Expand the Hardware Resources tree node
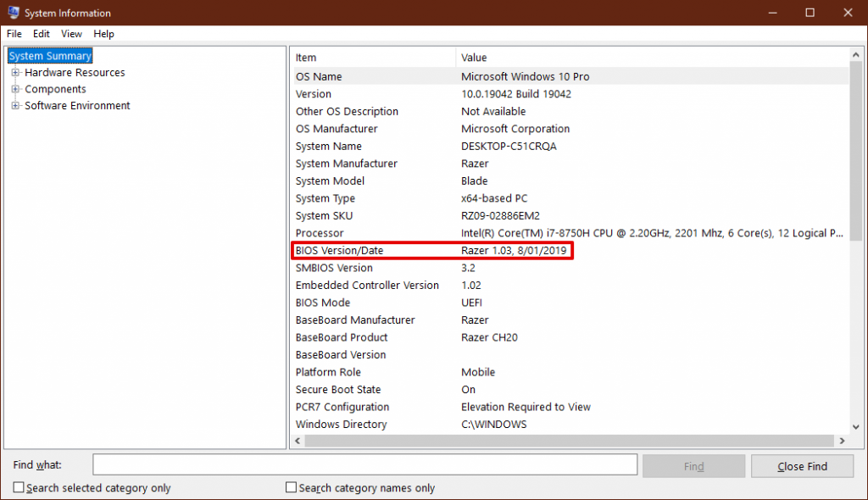Screen dimensions: 868x500 15,73
